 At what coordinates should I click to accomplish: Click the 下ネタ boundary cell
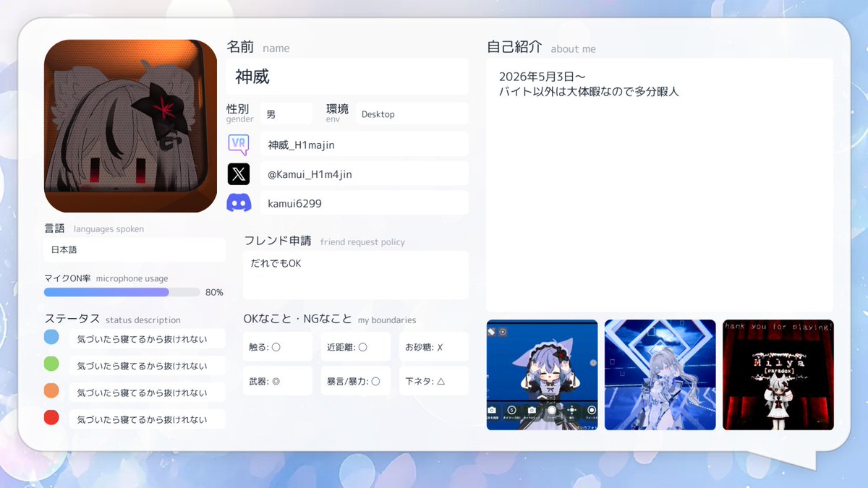click(434, 381)
